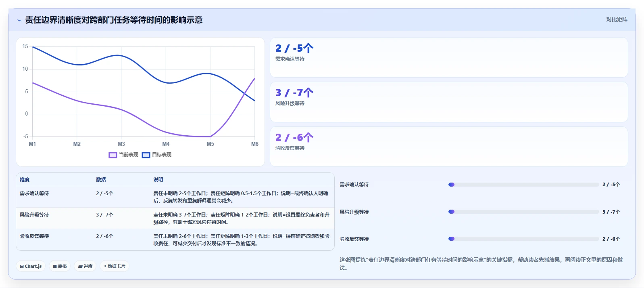Select the '3 / -7个' data card value
This screenshot has width=644, height=288.
(294, 93)
